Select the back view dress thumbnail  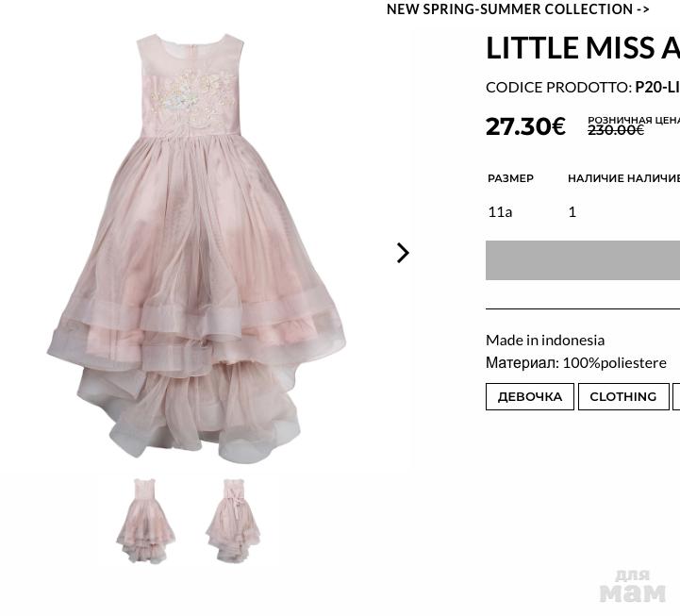point(232,521)
